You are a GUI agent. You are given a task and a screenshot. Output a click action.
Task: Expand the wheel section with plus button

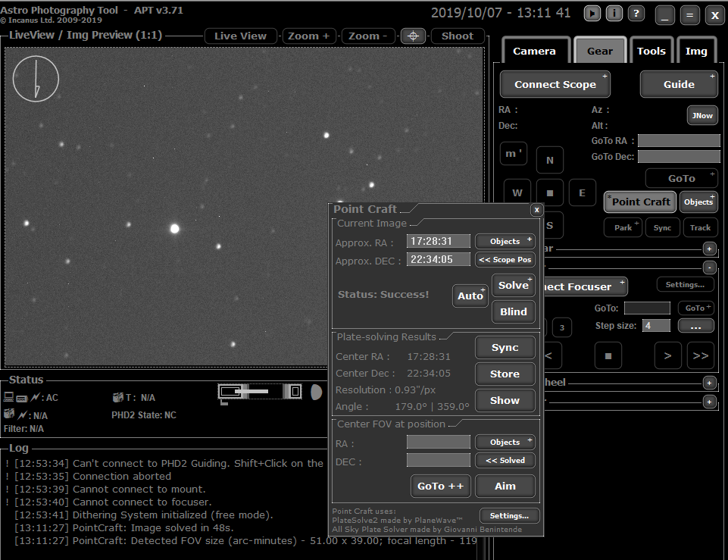click(x=709, y=383)
